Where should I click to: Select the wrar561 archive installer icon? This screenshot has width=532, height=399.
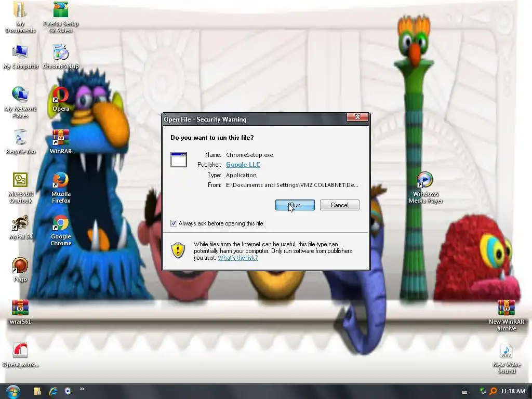pos(20,312)
